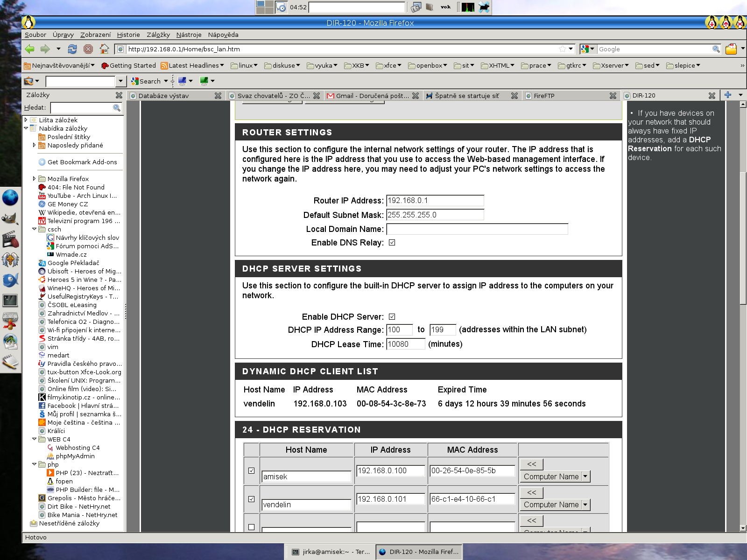The width and height of the screenshot is (747, 560).
Task: Click the Stop loading icon
Action: click(x=88, y=49)
